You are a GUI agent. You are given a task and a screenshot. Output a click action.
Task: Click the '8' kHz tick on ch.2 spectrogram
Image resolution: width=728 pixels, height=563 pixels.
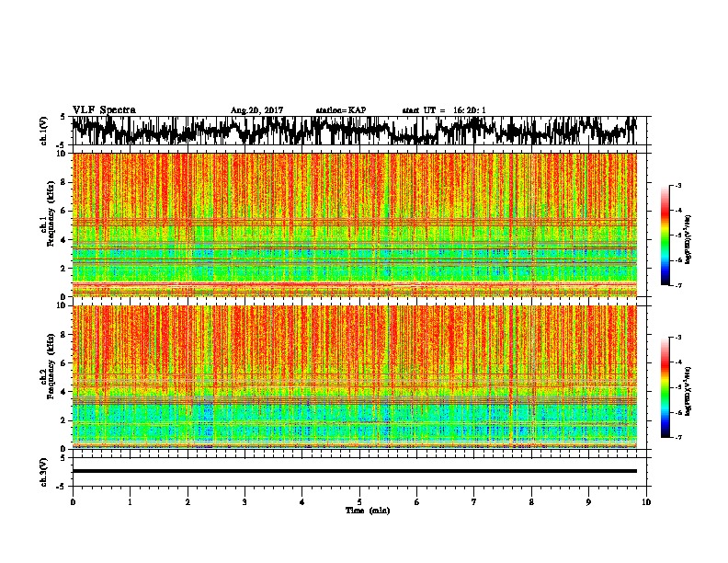tap(64, 335)
